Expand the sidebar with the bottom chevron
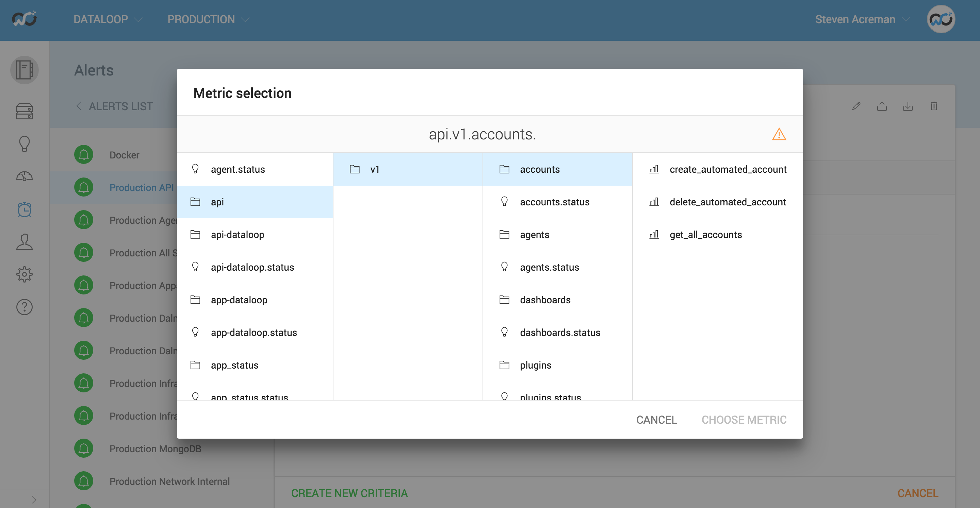980x508 pixels. point(34,499)
